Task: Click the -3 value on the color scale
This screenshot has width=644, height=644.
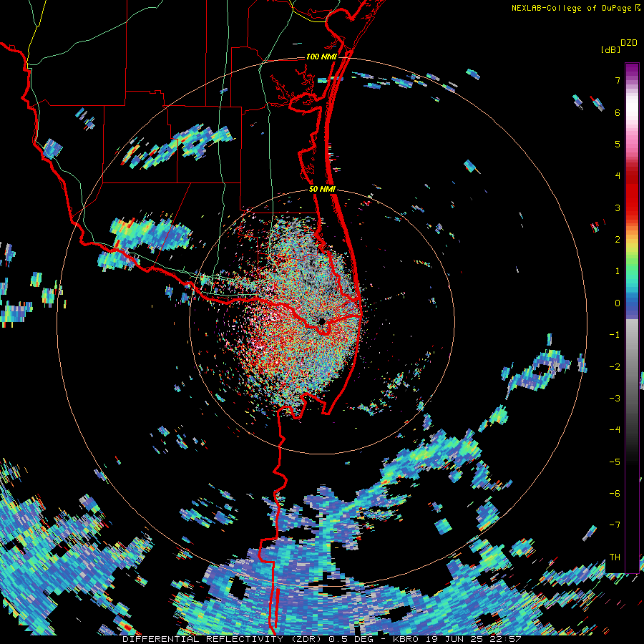Action: pos(615,399)
